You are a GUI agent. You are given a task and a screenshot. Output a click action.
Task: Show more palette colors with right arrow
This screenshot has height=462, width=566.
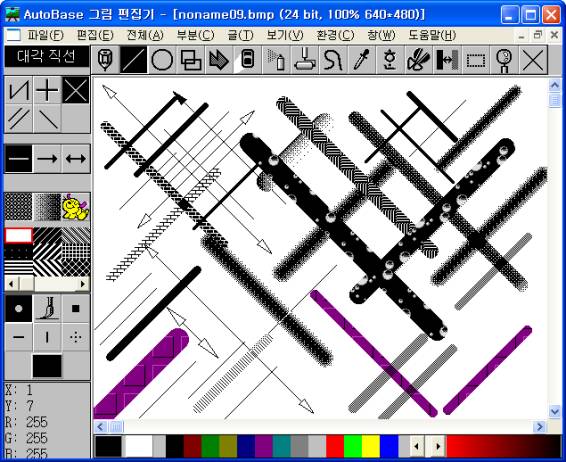438,446
